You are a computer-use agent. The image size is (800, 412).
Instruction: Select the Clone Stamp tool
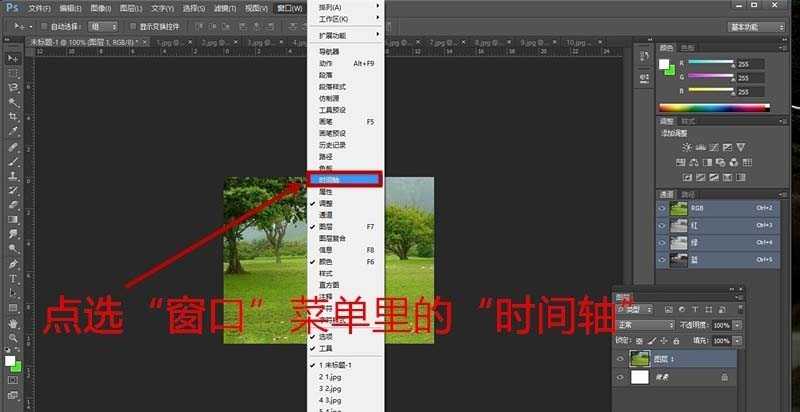(x=13, y=176)
